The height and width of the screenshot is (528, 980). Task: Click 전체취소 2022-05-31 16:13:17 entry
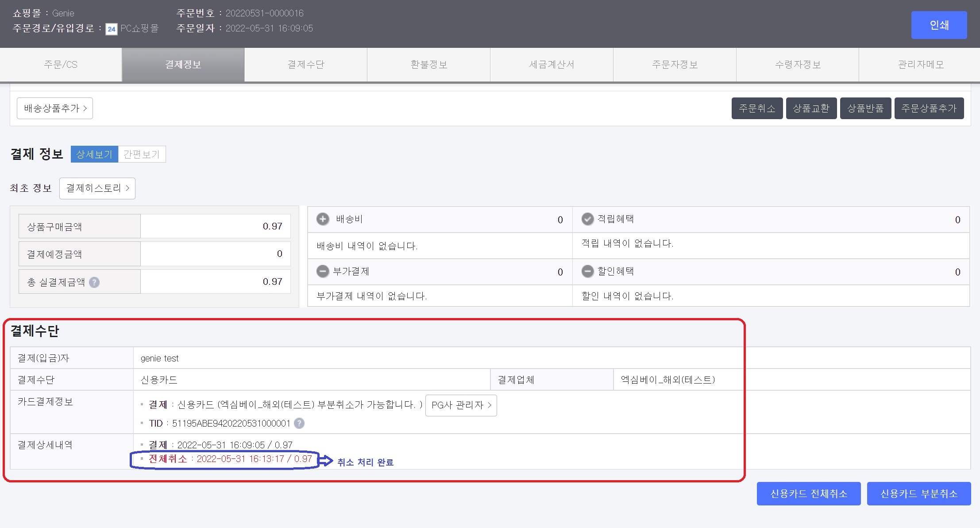(x=230, y=459)
